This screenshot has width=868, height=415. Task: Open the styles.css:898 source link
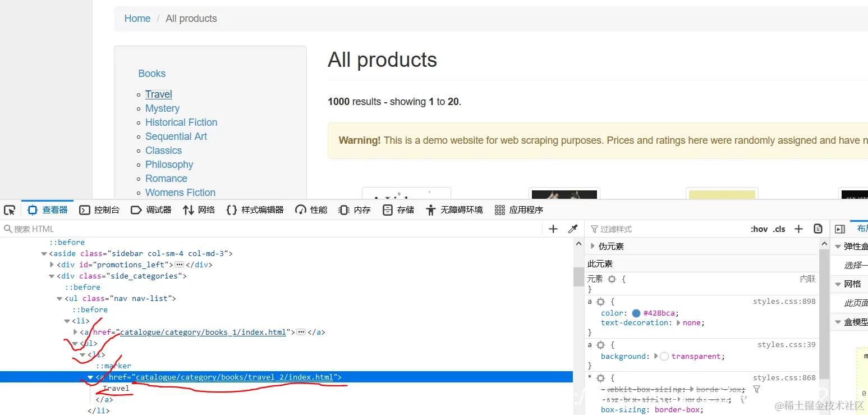point(784,302)
